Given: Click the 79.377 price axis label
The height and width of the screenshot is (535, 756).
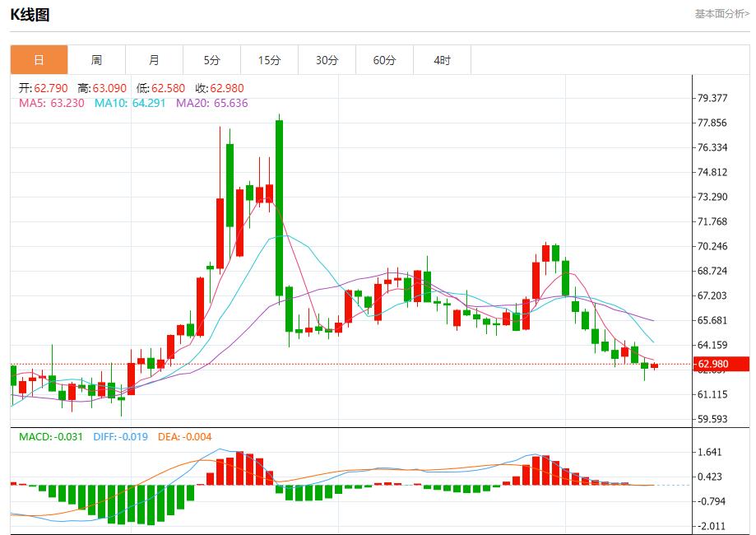Looking at the screenshot, I should (x=711, y=96).
